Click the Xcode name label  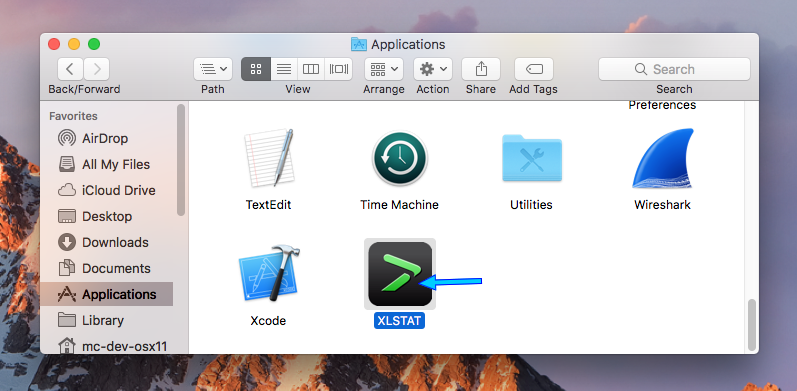(268, 321)
